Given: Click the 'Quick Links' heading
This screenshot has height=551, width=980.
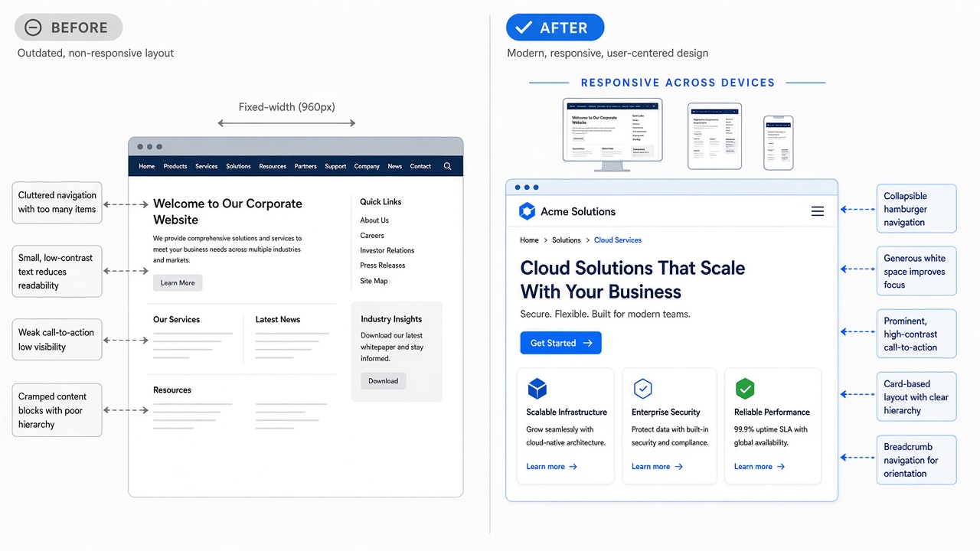Looking at the screenshot, I should point(381,202).
